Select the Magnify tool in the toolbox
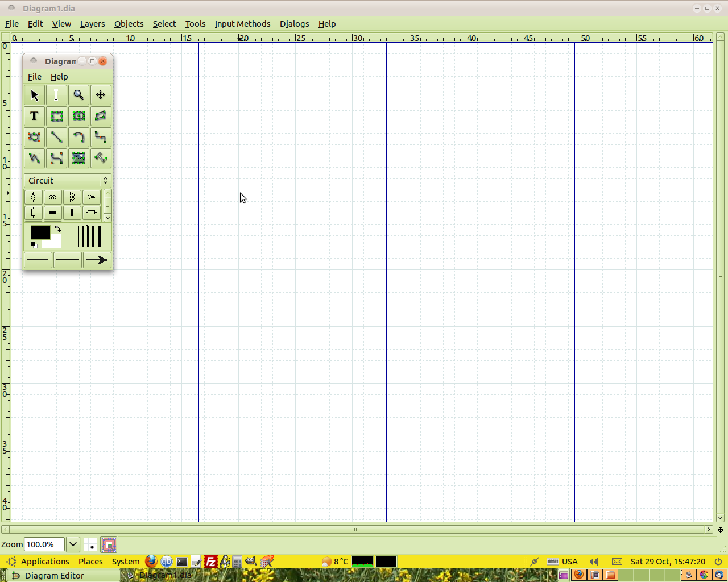 pyautogui.click(x=78, y=95)
